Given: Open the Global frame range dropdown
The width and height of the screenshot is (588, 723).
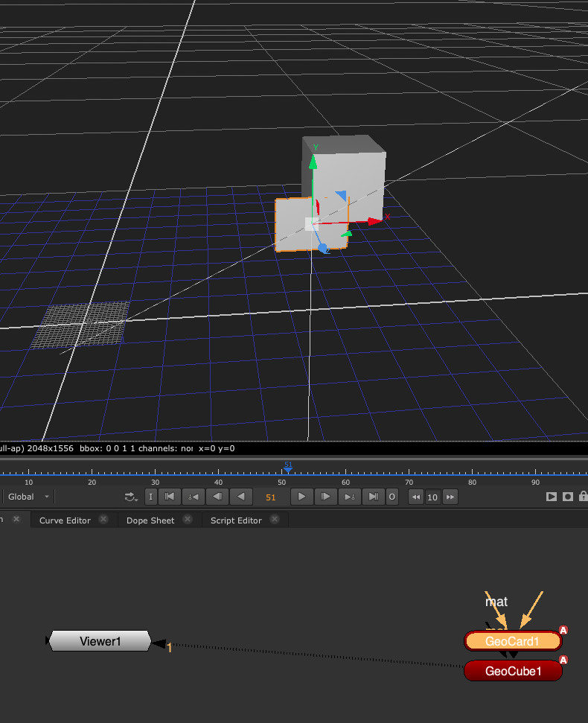Looking at the screenshot, I should pyautogui.click(x=28, y=497).
